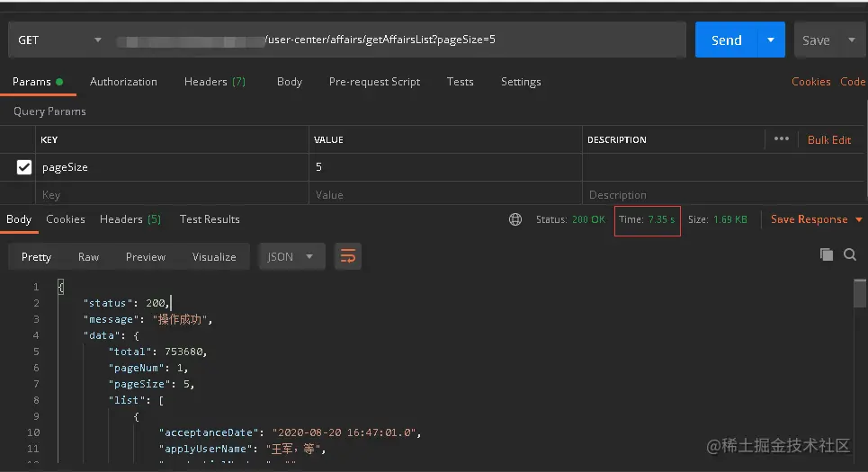Click the Bulk Edit link
Viewport: 868px width, 472px height.
coord(829,140)
